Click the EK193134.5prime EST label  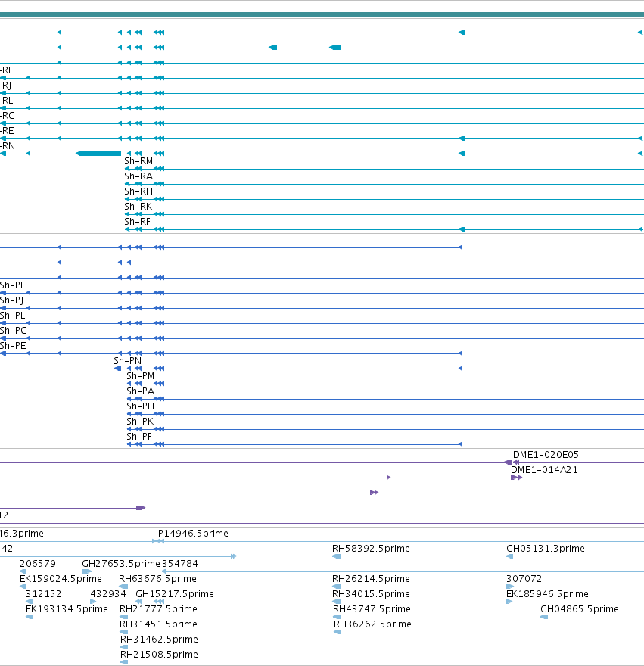tap(67, 609)
